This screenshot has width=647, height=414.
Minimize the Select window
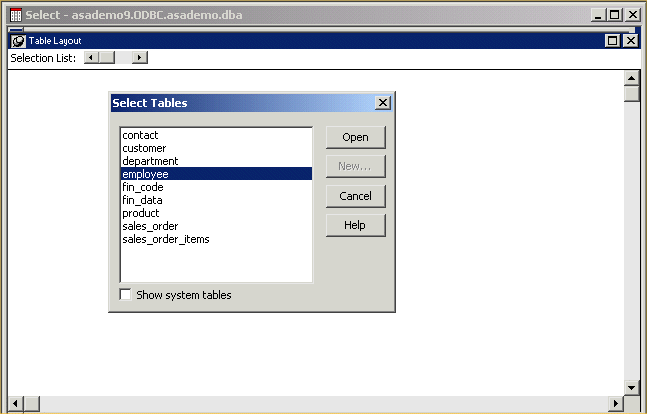tap(597, 15)
